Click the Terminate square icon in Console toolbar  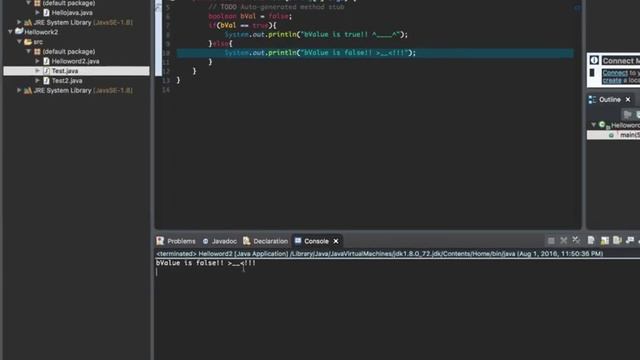click(551, 241)
